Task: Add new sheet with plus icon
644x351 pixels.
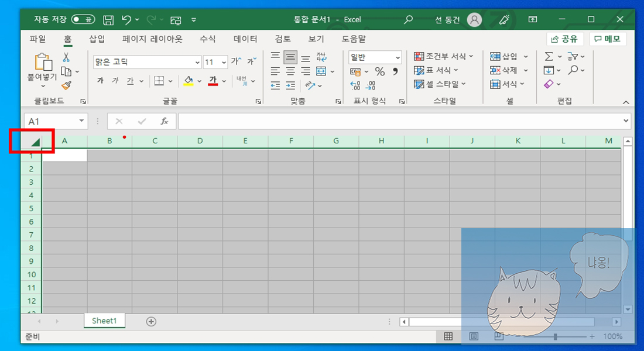Action: 151,321
